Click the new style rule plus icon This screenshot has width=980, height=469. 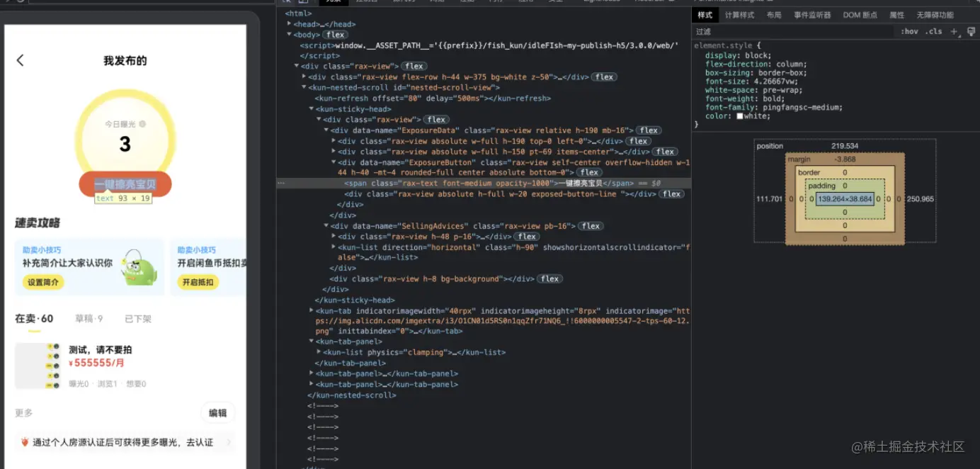tap(954, 31)
